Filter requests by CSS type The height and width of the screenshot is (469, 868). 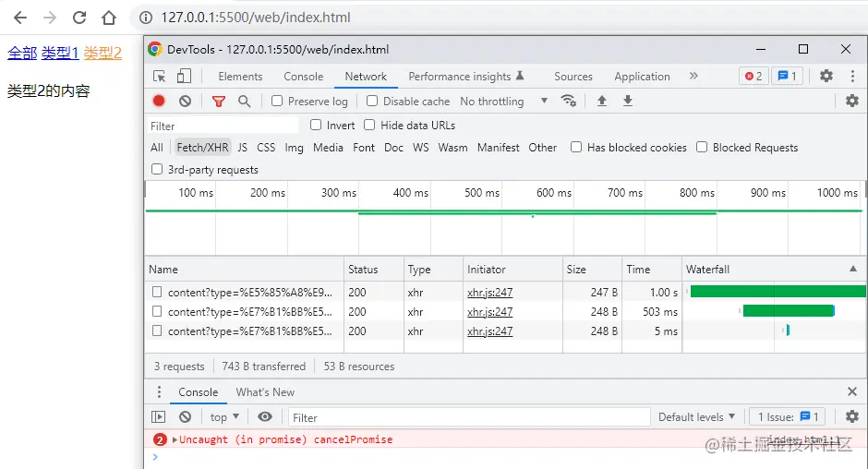tap(266, 148)
